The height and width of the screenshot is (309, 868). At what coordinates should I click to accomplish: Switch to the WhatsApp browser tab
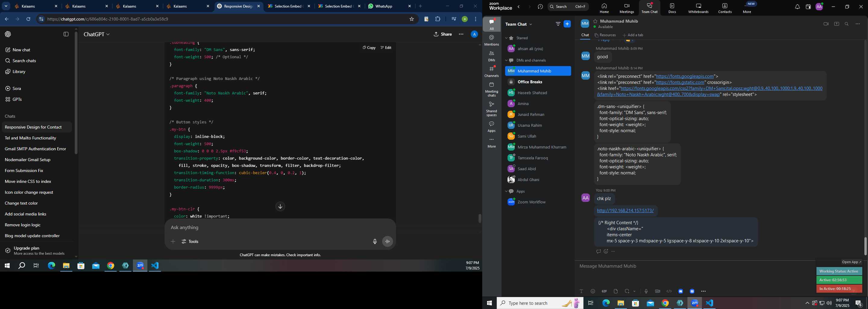pos(389,6)
